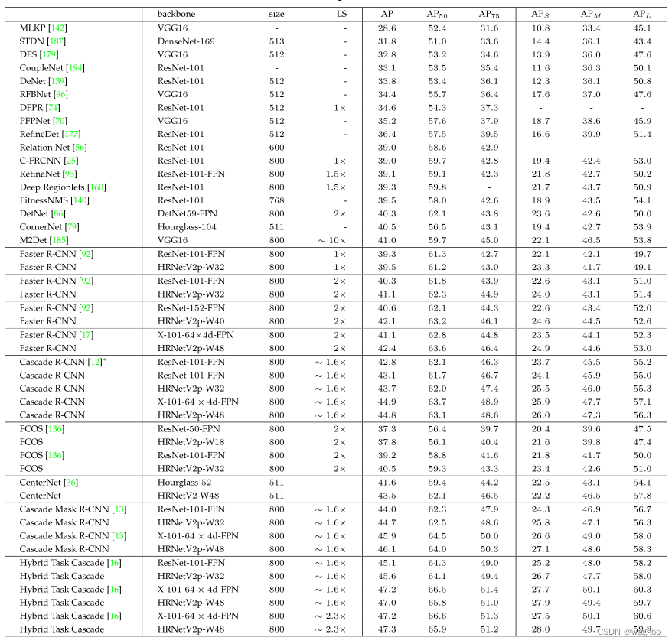Click size 513 in STDN row
The height and width of the screenshot is (644, 672).
point(276,41)
